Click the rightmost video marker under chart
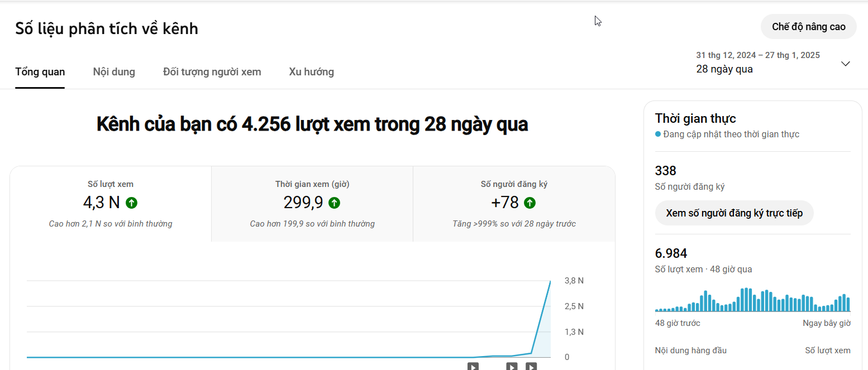The width and height of the screenshot is (868, 370). (531, 367)
